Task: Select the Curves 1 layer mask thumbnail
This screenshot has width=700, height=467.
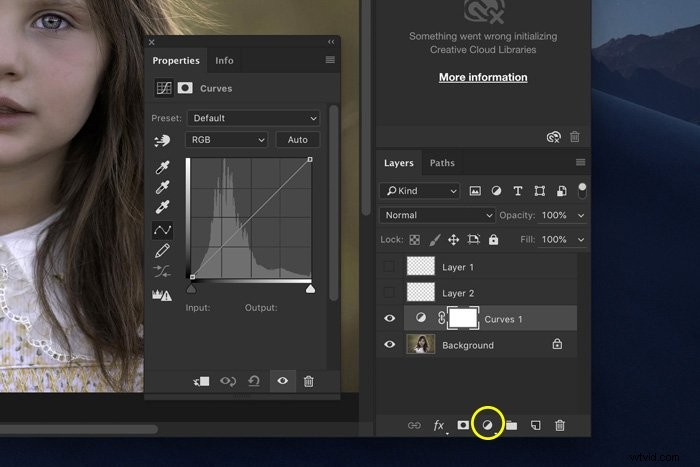Action: click(463, 318)
